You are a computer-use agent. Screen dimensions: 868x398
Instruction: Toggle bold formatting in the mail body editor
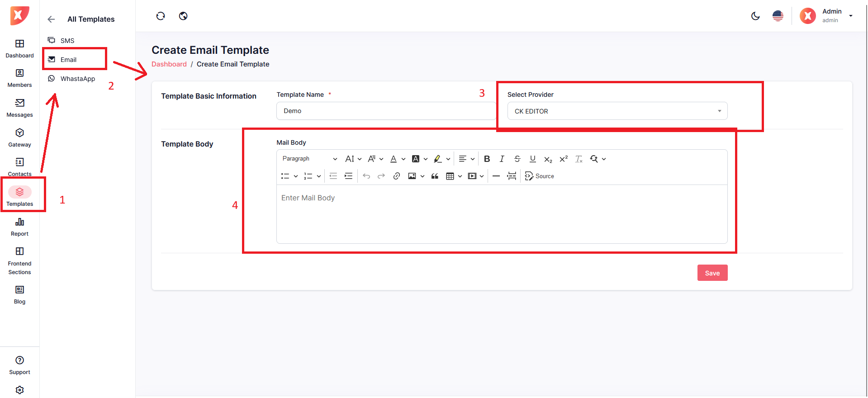(x=487, y=159)
